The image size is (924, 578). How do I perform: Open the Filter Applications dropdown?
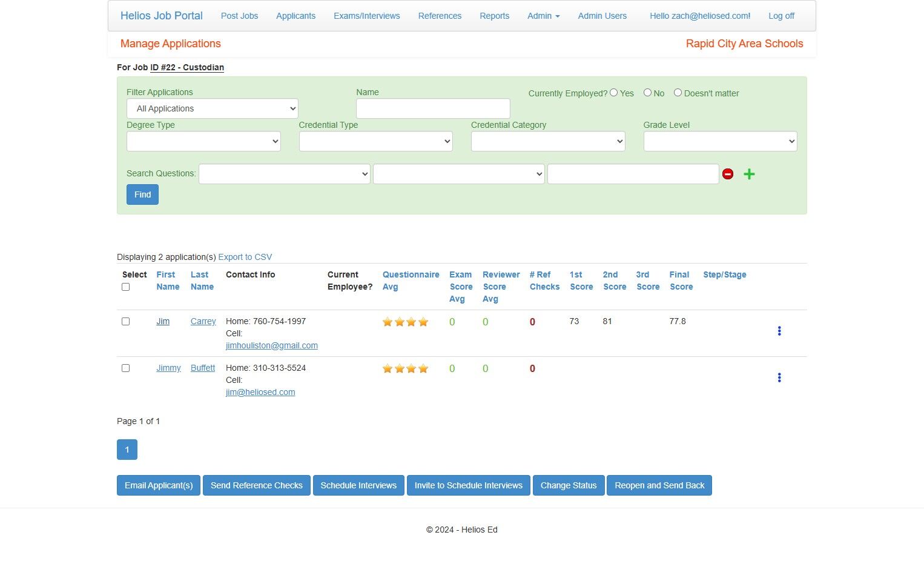[x=213, y=108]
